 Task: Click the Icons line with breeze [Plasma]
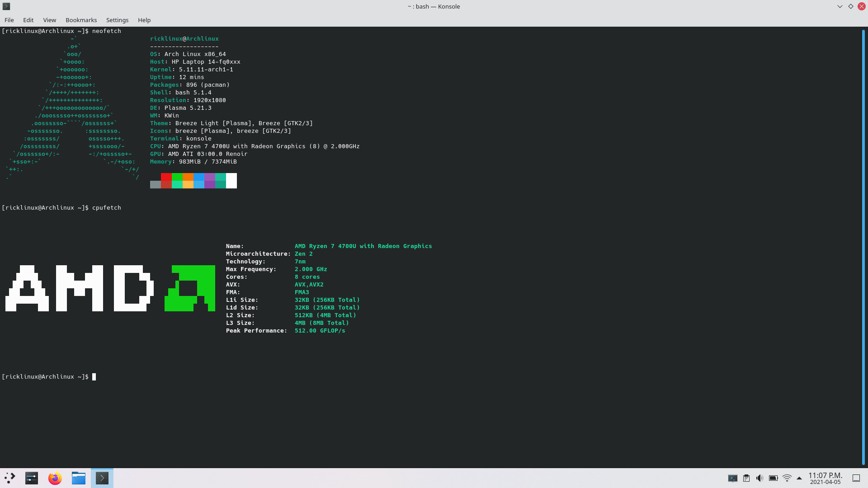[x=221, y=131]
